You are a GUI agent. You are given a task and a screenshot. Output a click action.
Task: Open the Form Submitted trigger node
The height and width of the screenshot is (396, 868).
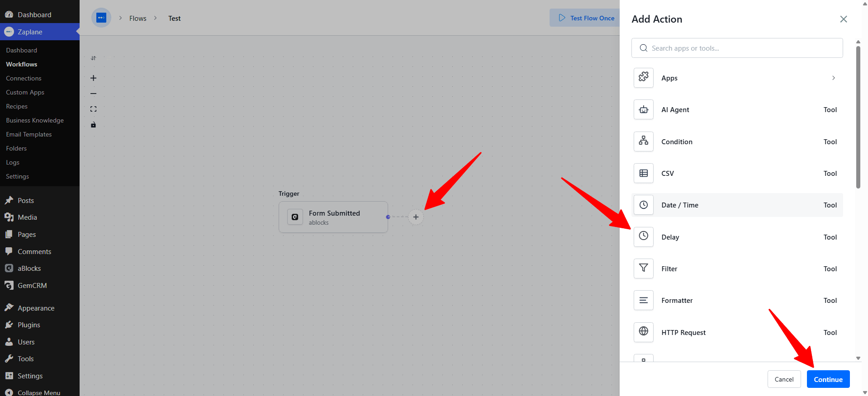[x=333, y=217]
